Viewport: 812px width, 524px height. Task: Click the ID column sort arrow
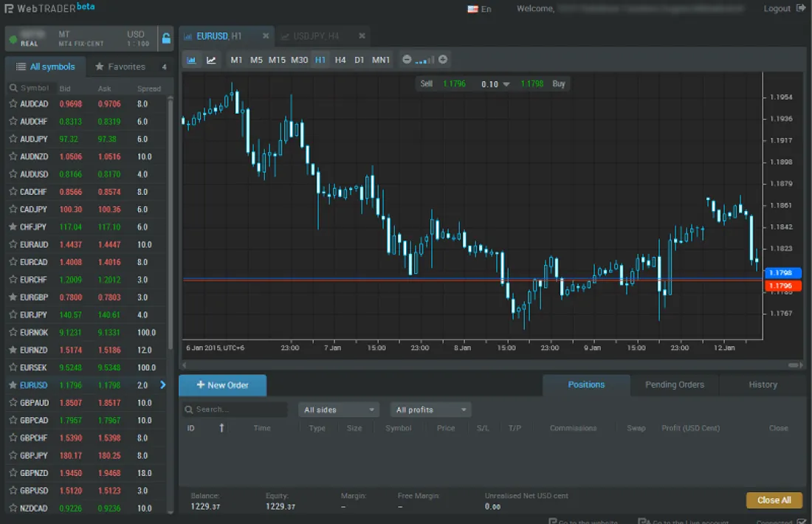coord(221,428)
